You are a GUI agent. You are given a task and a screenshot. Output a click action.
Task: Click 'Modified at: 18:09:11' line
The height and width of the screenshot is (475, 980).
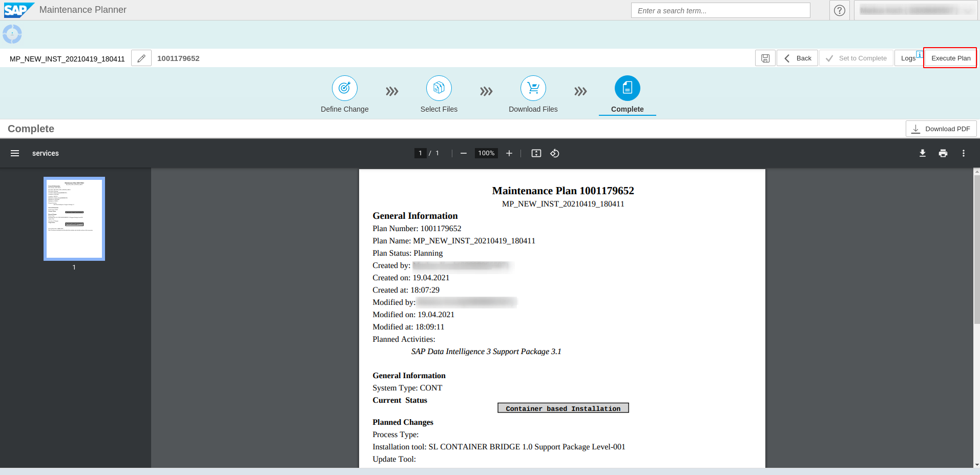tap(408, 327)
